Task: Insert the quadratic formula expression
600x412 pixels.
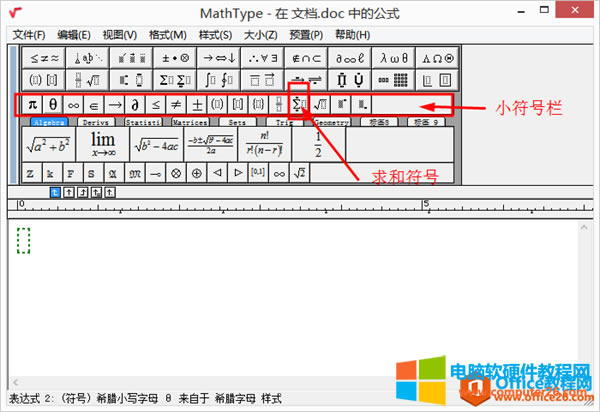Action: (x=211, y=145)
